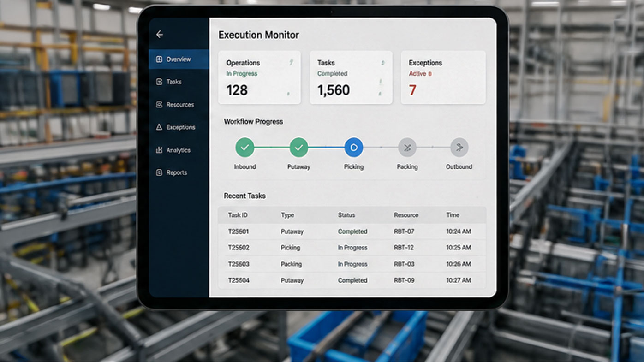The height and width of the screenshot is (362, 644).
Task: Click the Task ID column header
Action: [238, 215]
